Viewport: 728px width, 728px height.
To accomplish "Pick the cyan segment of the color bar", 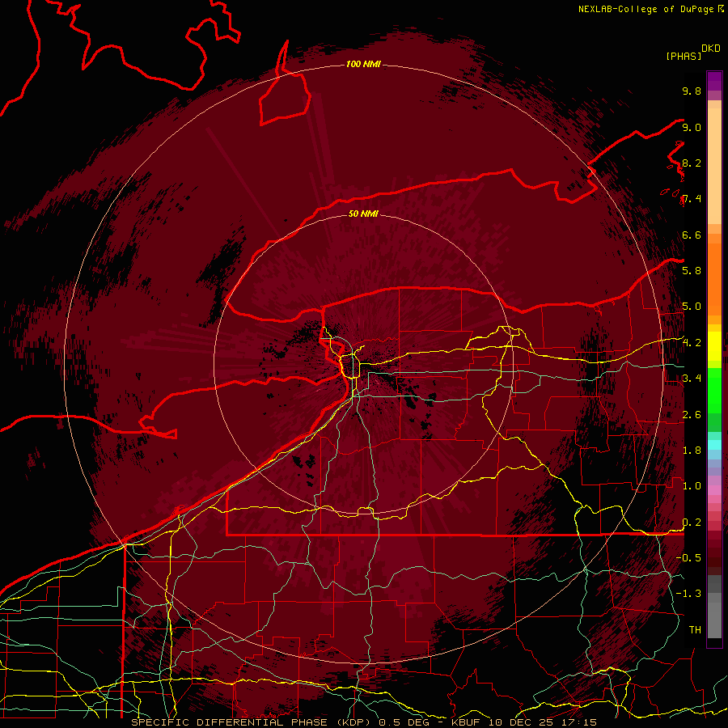I will pyautogui.click(x=714, y=445).
